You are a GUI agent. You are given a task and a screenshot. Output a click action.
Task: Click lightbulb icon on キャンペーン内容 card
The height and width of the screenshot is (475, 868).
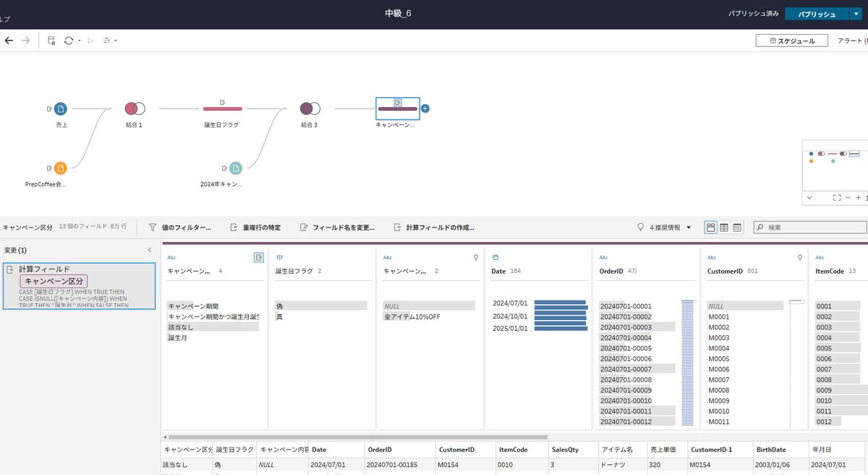pyautogui.click(x=476, y=257)
